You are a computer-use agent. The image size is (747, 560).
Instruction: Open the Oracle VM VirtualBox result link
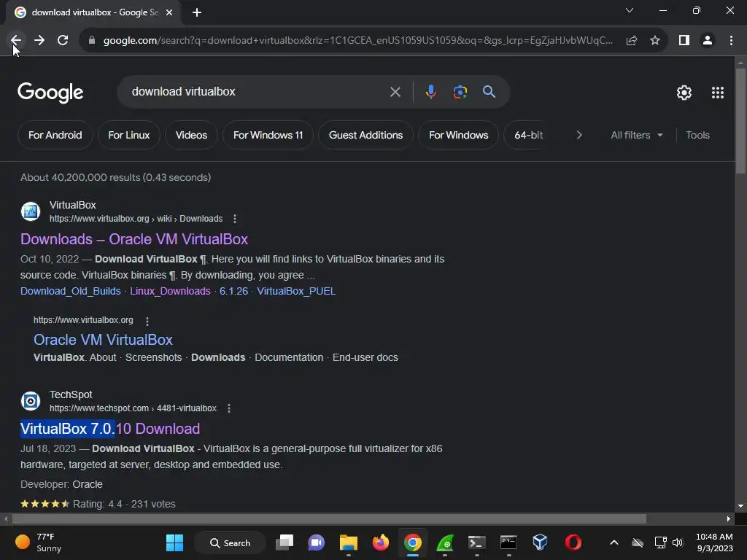coord(103,340)
